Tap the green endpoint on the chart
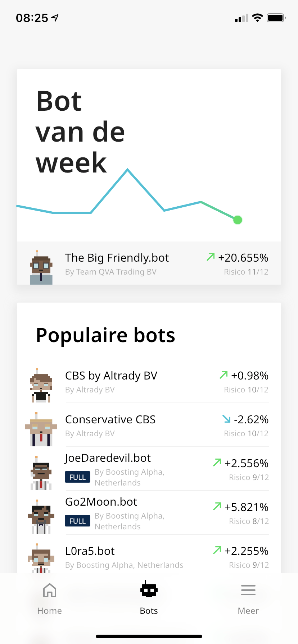The image size is (298, 644). (x=238, y=220)
